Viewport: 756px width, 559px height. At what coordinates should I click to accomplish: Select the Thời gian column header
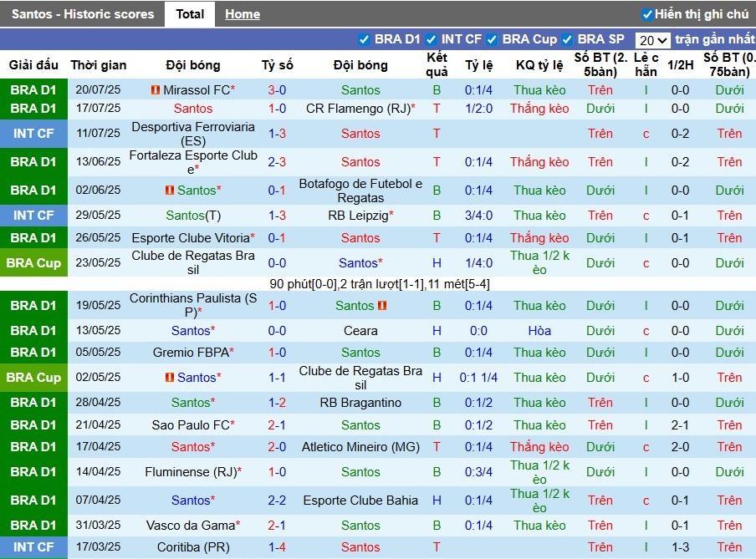[x=99, y=65]
